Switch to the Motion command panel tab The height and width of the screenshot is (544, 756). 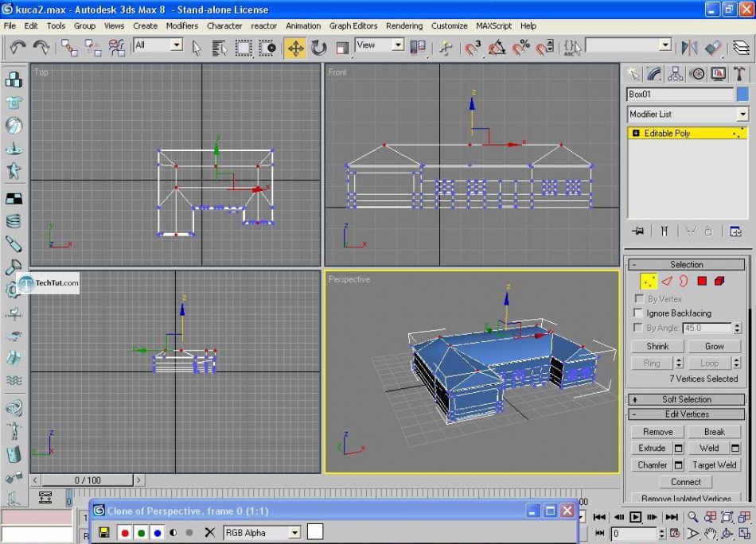coord(696,74)
